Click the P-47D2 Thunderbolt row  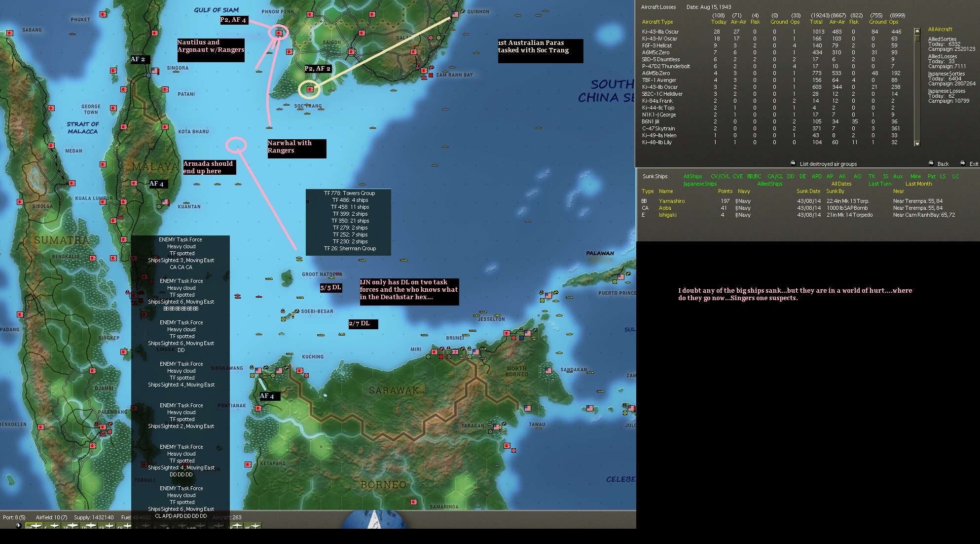(771, 66)
